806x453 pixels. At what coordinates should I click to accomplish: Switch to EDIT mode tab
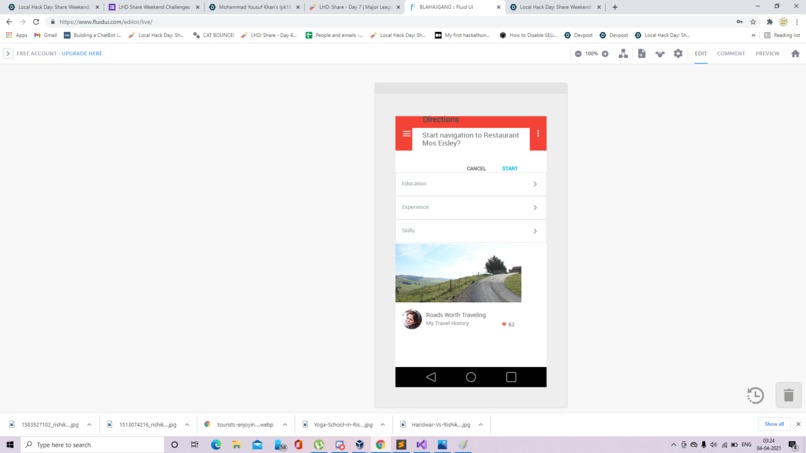[701, 53]
